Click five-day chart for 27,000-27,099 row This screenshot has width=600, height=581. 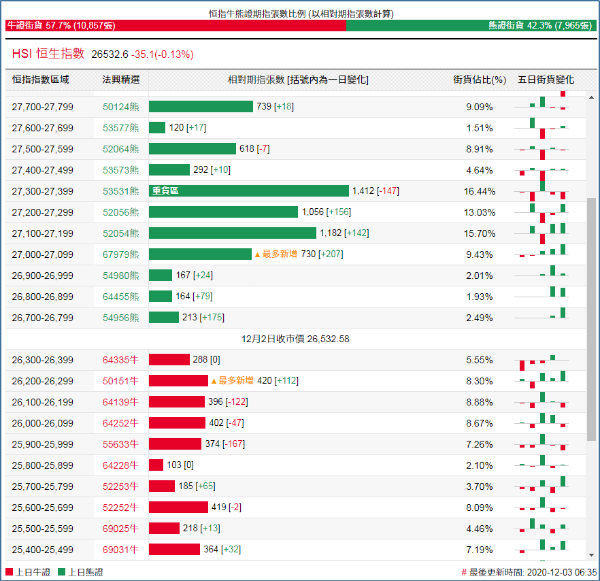coord(541,251)
